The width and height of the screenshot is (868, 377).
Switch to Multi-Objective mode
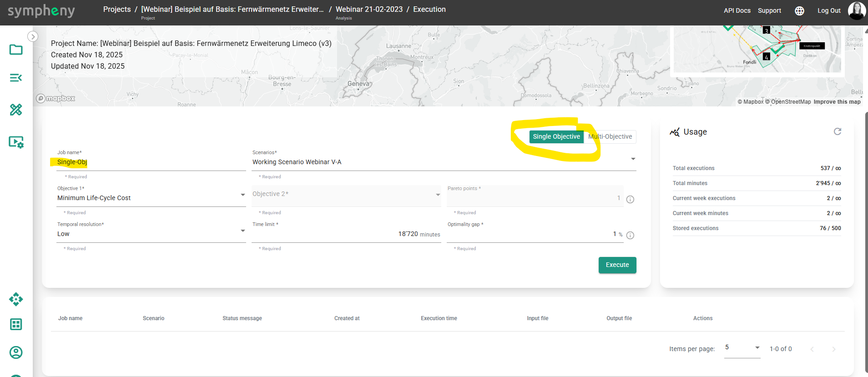(610, 136)
